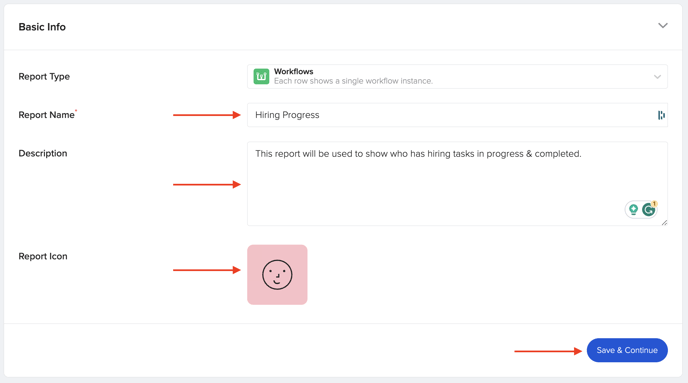The height and width of the screenshot is (383, 688).
Task: Click the Report Type label
Action: (x=44, y=76)
